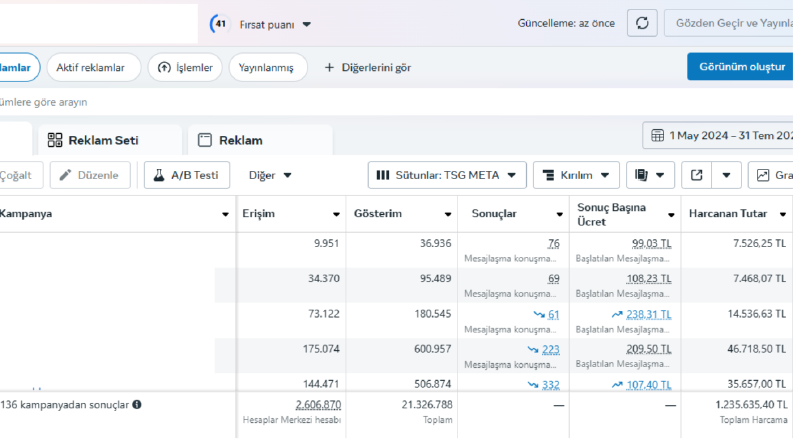This screenshot has height=446, width=793.
Task: Click the A/B Testi flask button
Action: [x=187, y=175]
